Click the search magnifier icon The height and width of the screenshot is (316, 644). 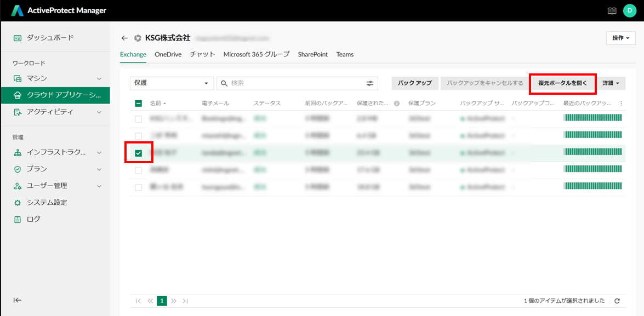(x=224, y=83)
